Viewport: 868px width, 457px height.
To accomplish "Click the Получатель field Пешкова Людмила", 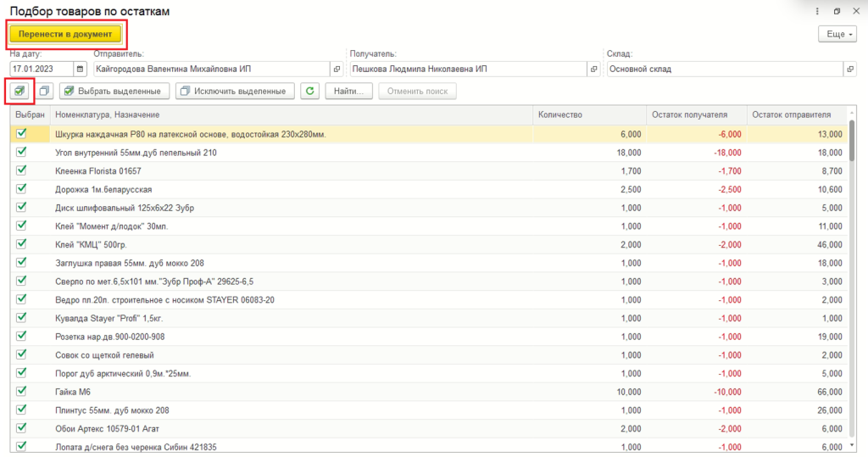I will [468, 70].
